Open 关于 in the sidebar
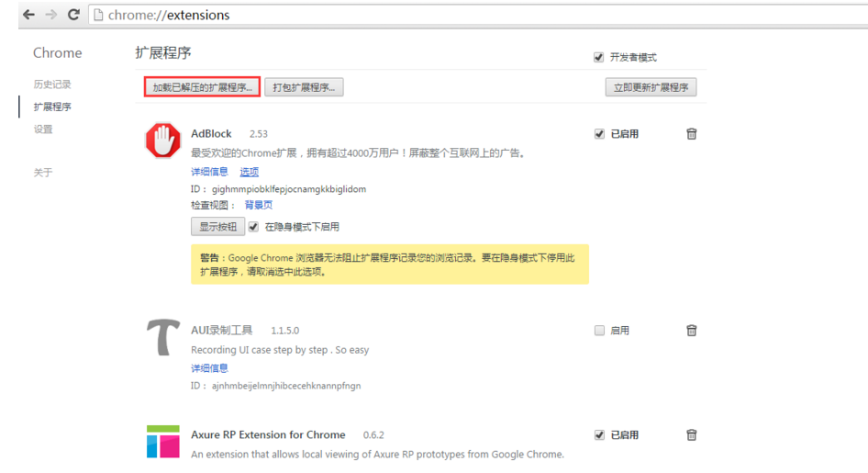The width and height of the screenshot is (868, 473). 42,173
